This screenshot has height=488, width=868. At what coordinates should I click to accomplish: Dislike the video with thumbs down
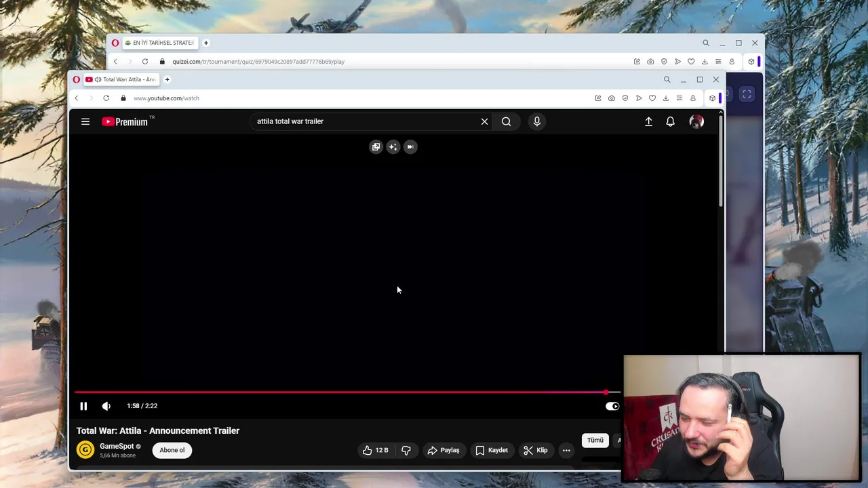pyautogui.click(x=406, y=450)
